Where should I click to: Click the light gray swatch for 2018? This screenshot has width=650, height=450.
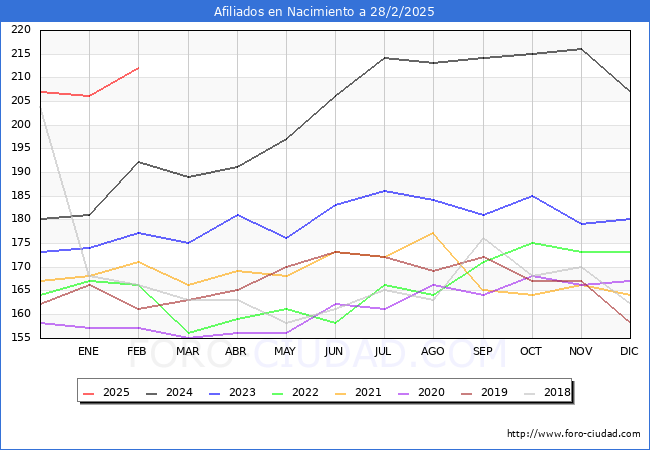coord(530,393)
